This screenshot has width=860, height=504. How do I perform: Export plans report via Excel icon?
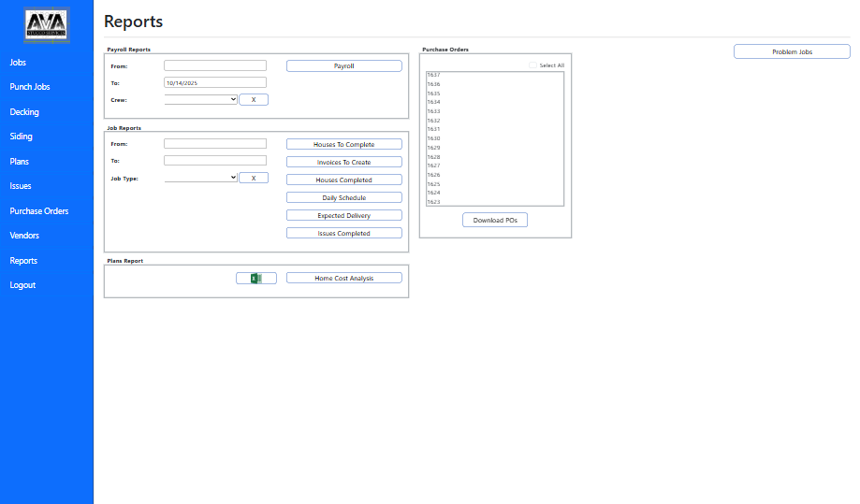(x=255, y=278)
